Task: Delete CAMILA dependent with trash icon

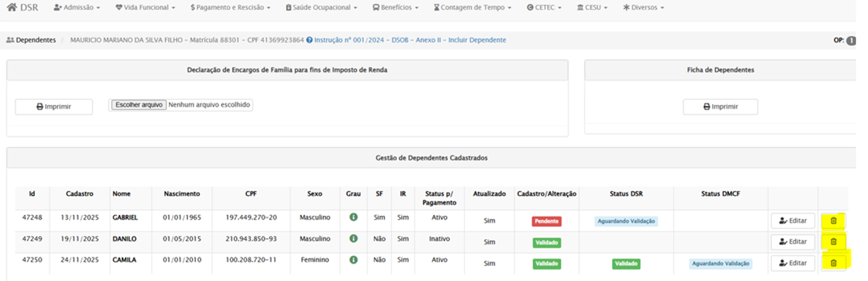Action: tap(833, 263)
